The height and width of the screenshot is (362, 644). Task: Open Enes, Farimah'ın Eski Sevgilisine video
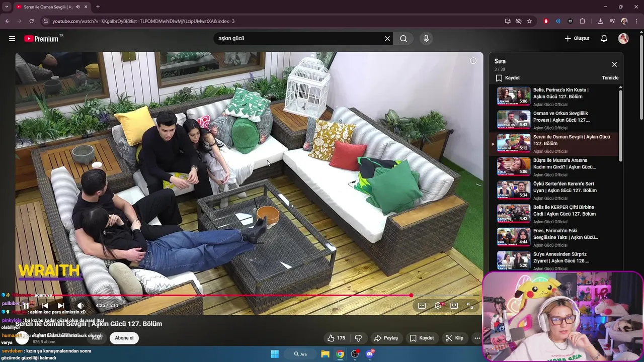tap(553, 237)
